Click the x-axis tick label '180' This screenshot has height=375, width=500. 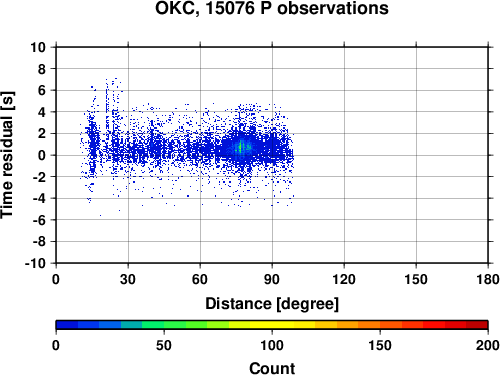click(x=488, y=279)
